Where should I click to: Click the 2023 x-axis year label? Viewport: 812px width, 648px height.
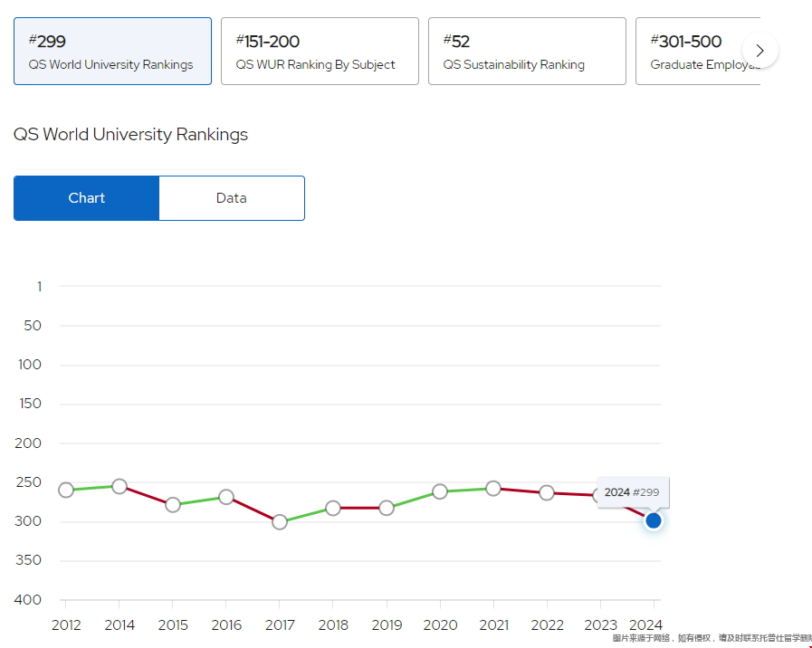pyautogui.click(x=600, y=625)
